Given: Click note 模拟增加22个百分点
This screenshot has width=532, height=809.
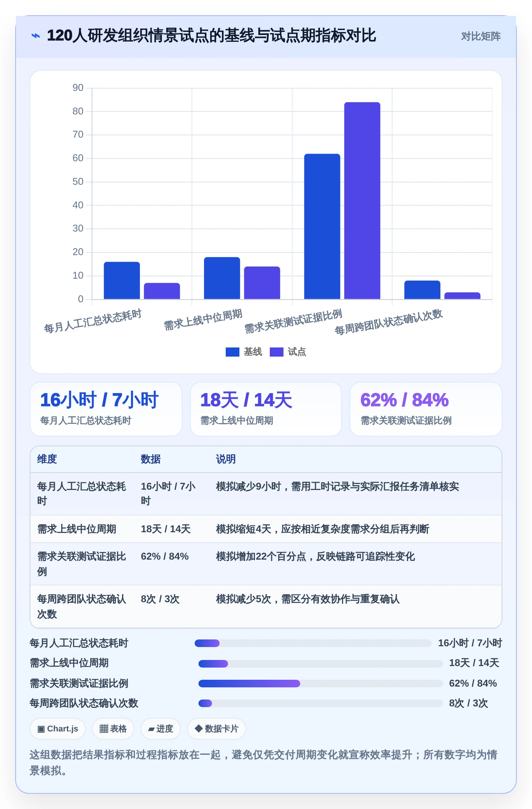Looking at the screenshot, I should click(315, 557).
